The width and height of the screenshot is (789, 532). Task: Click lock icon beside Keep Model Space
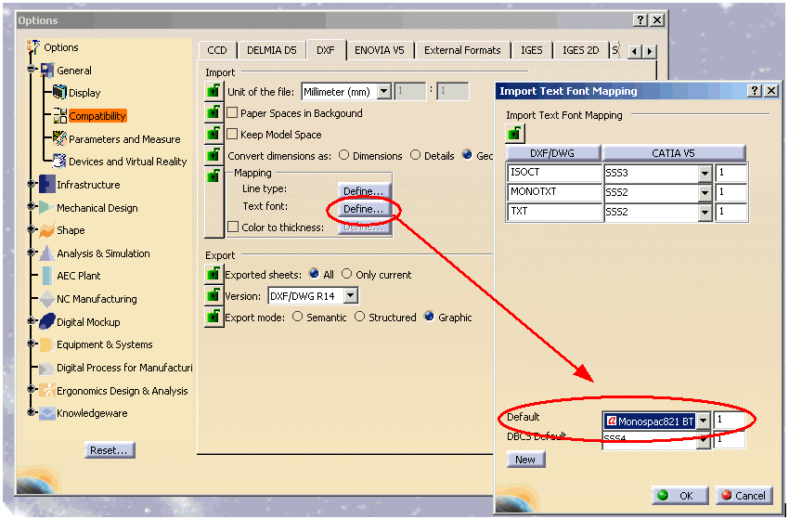(213, 134)
